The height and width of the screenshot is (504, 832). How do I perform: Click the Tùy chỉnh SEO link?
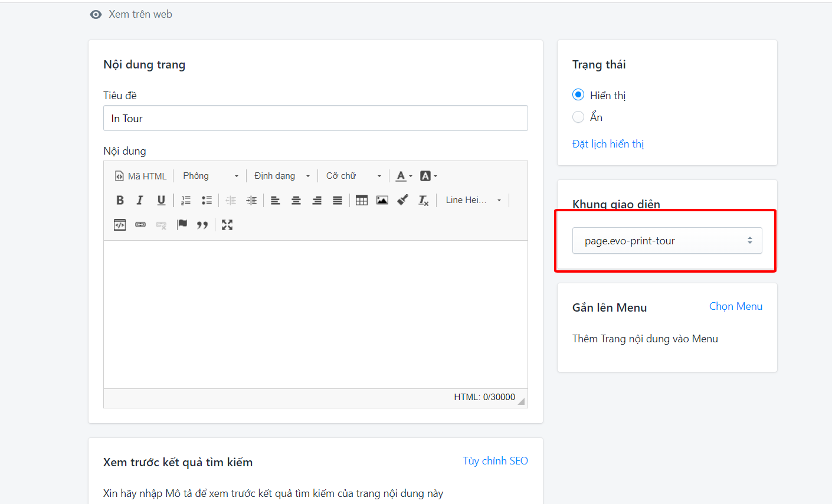coord(495,461)
